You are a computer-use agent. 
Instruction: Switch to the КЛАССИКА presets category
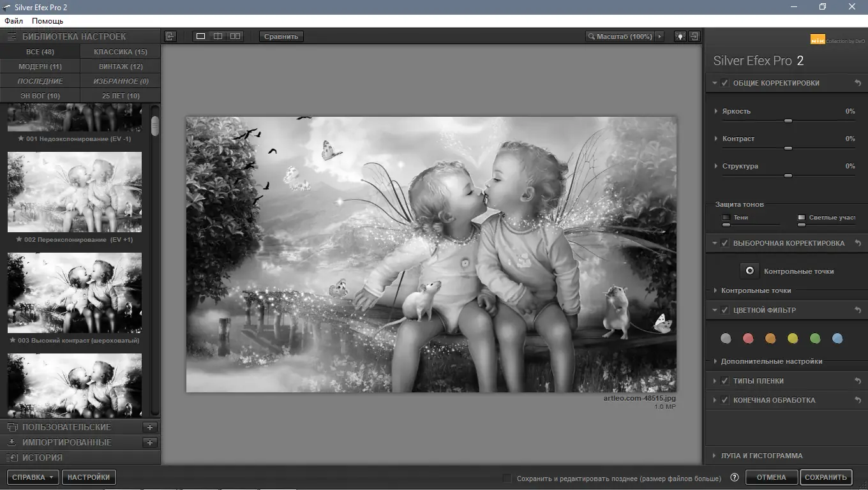pyautogui.click(x=119, y=52)
